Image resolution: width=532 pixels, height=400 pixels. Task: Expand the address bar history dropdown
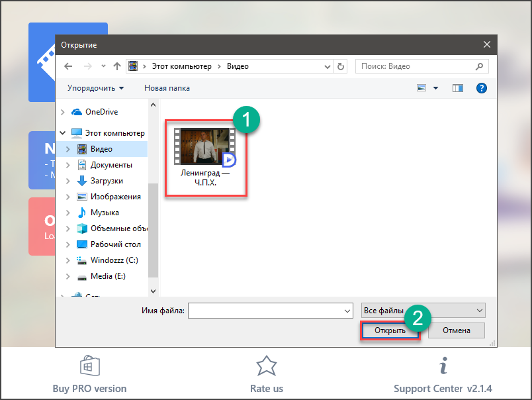pyautogui.click(x=327, y=66)
